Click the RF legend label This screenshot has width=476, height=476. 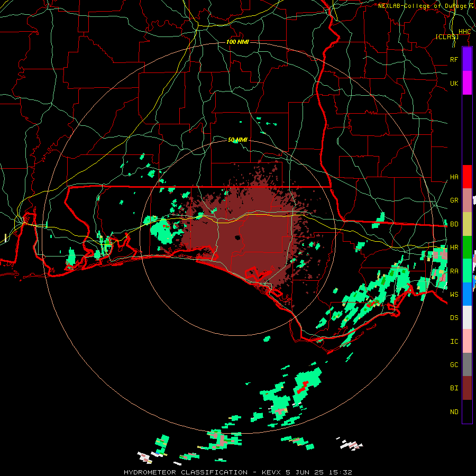tap(454, 59)
